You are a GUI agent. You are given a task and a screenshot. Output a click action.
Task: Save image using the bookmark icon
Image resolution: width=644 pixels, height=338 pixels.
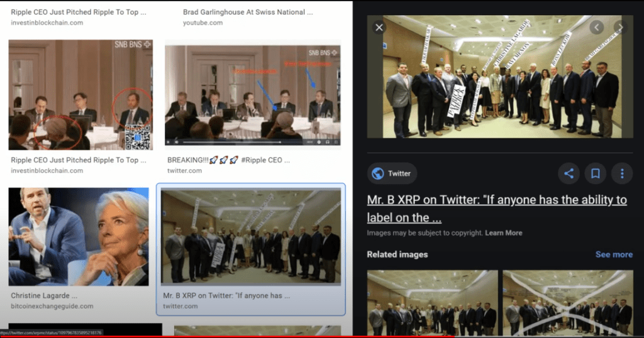(595, 173)
